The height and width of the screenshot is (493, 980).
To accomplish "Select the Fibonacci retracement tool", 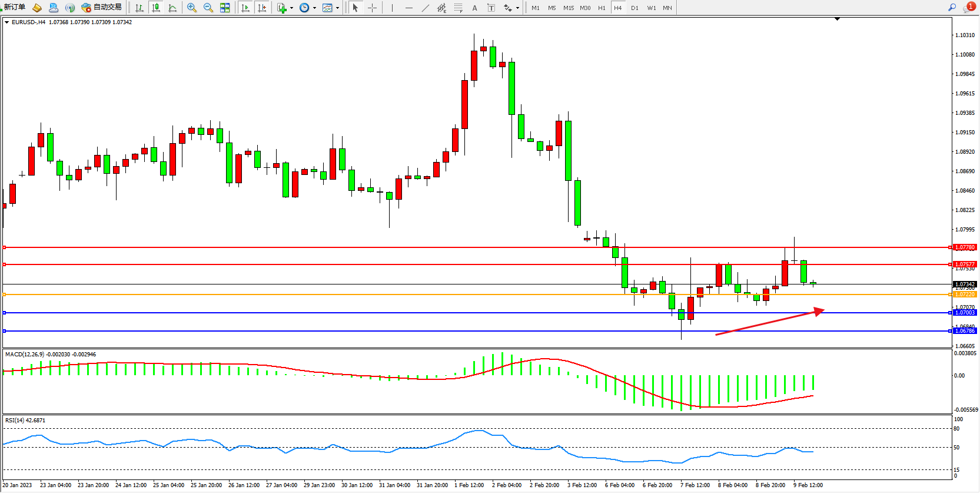I will point(458,8).
